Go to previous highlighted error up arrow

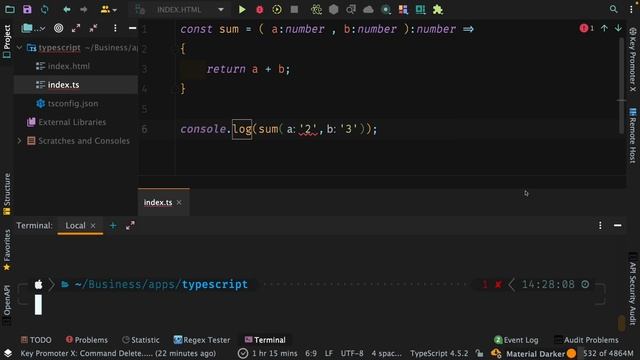(604, 28)
